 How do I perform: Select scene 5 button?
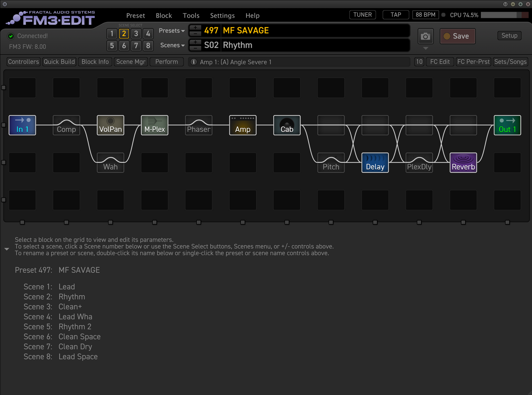112,46
